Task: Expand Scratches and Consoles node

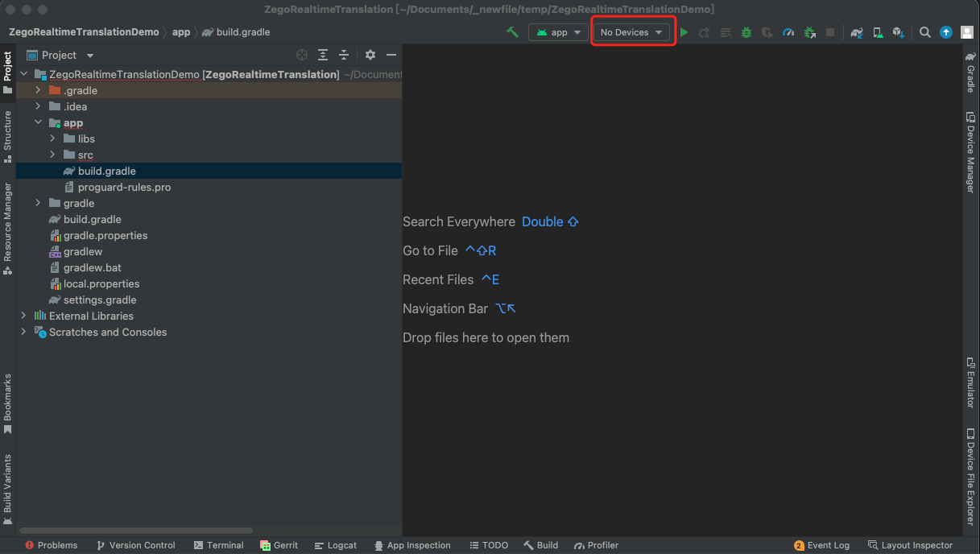Action: pyautogui.click(x=23, y=332)
